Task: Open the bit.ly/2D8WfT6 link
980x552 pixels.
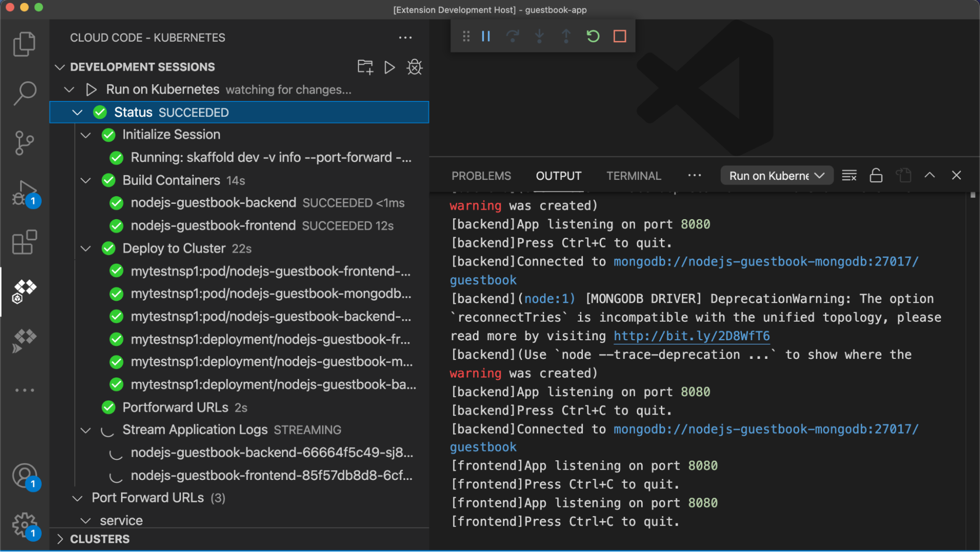Action: [692, 336]
